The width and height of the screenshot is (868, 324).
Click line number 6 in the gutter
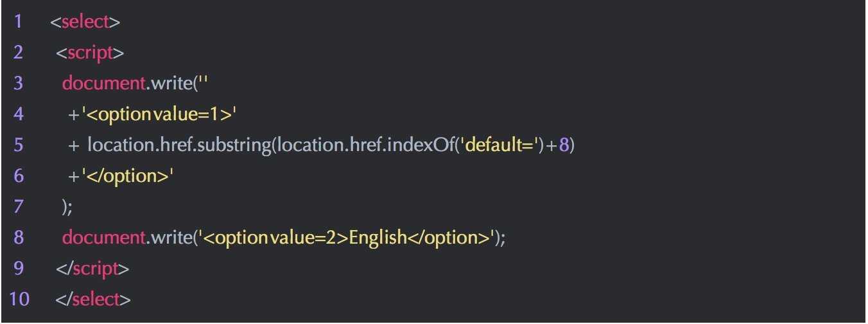18,176
